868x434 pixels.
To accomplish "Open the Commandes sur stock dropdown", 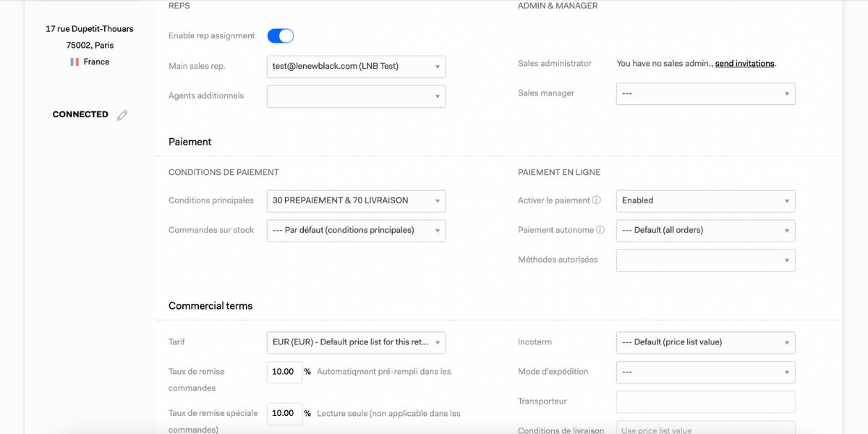I will pyautogui.click(x=357, y=230).
